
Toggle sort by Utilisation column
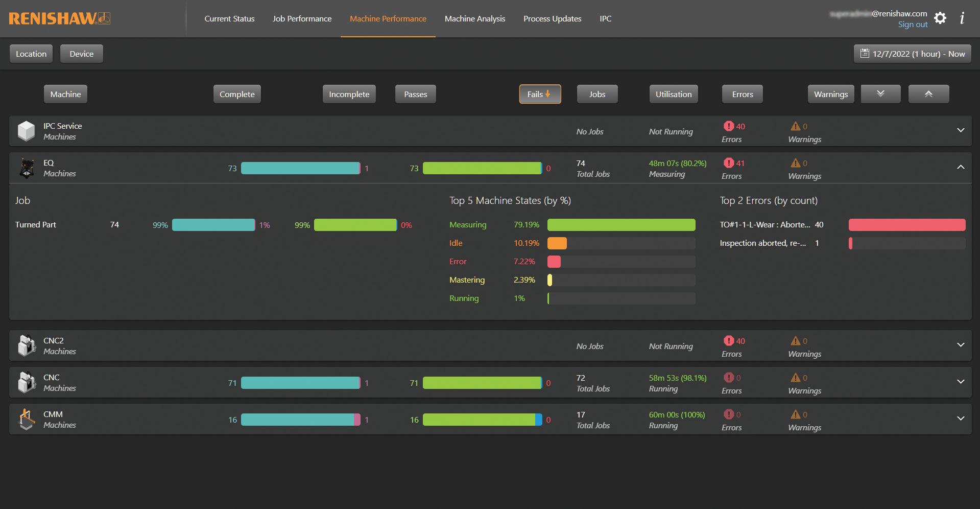point(674,94)
